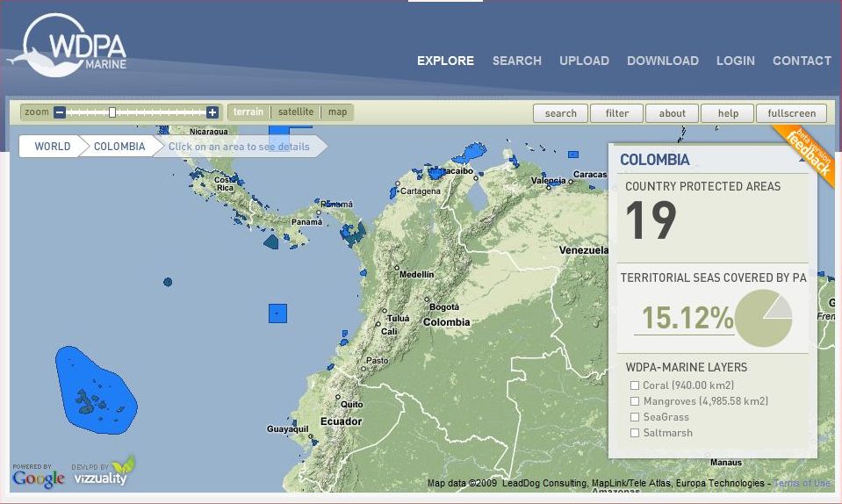Click the Pasto city marker
This screenshot has height=504, width=842.
[363, 369]
